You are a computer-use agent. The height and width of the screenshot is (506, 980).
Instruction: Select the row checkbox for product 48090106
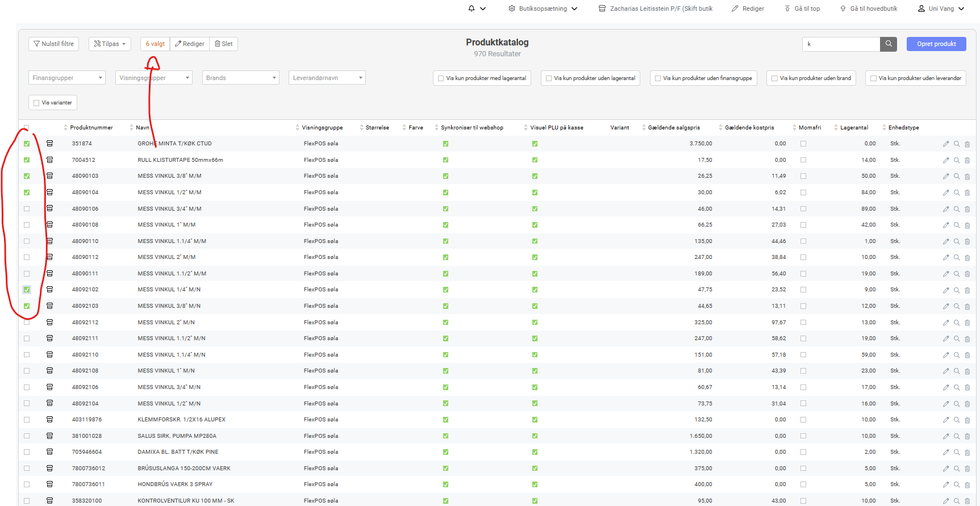click(27, 209)
